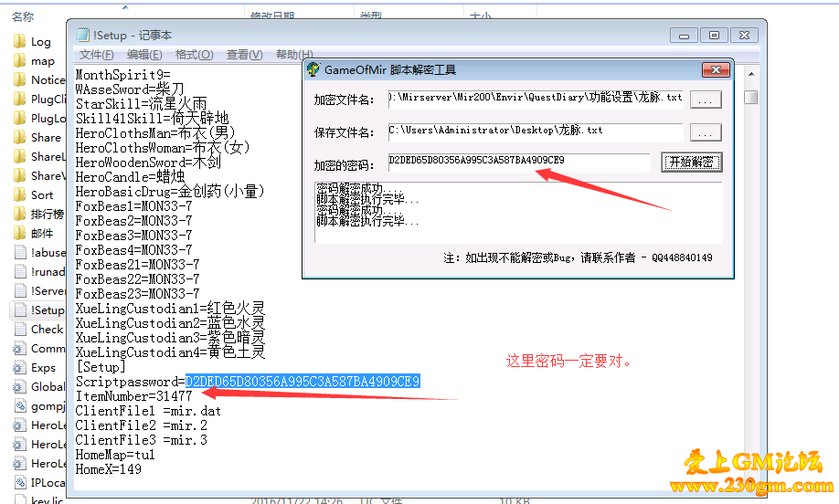The width and height of the screenshot is (839, 504).
Task: Select the !abuse text file icon
Action: point(20,252)
